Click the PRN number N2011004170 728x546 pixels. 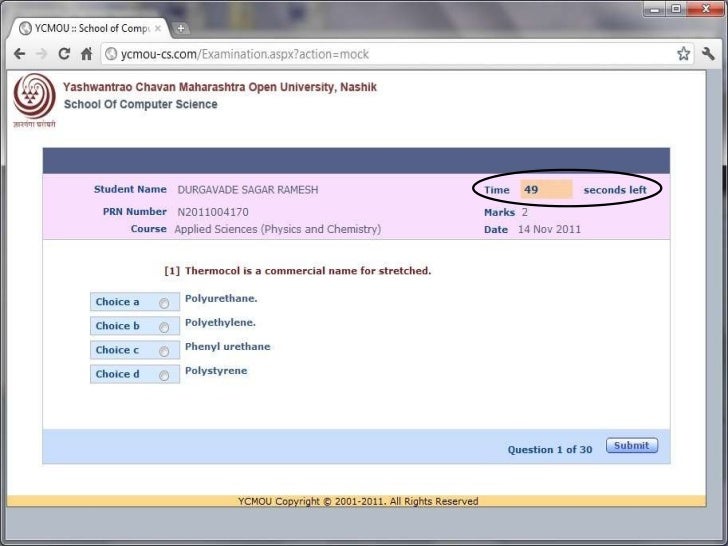(213, 212)
